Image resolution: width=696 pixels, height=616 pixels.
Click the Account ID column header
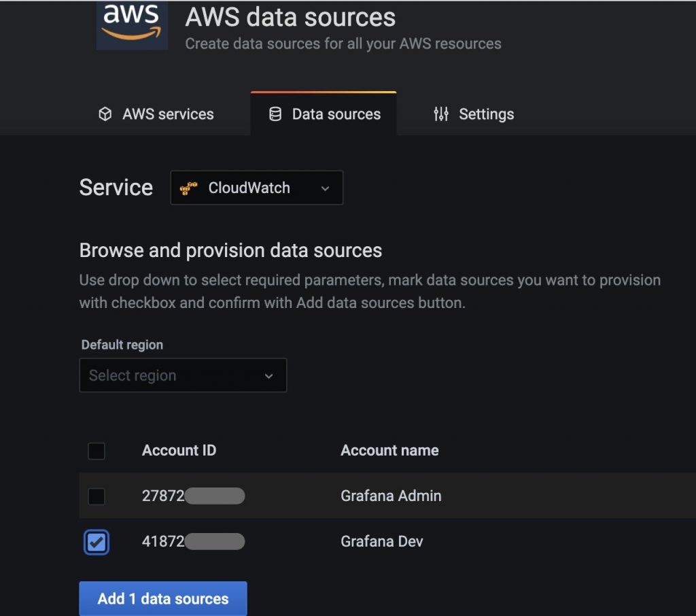179,450
